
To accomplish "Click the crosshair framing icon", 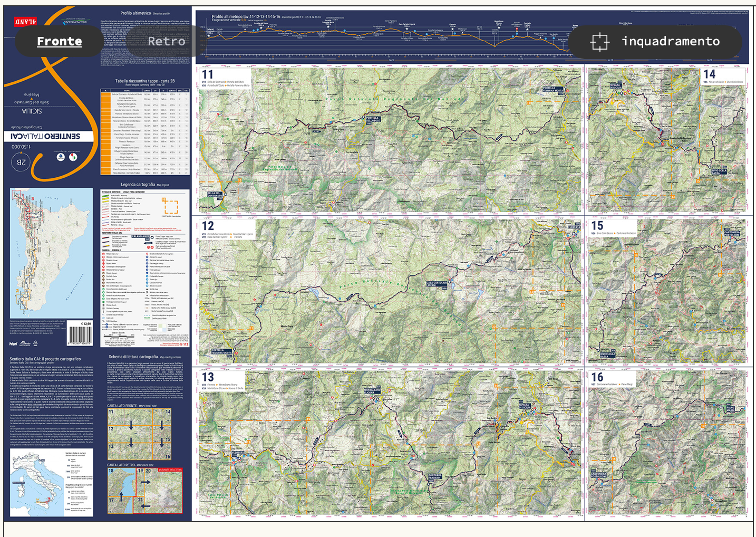I will pyautogui.click(x=599, y=42).
